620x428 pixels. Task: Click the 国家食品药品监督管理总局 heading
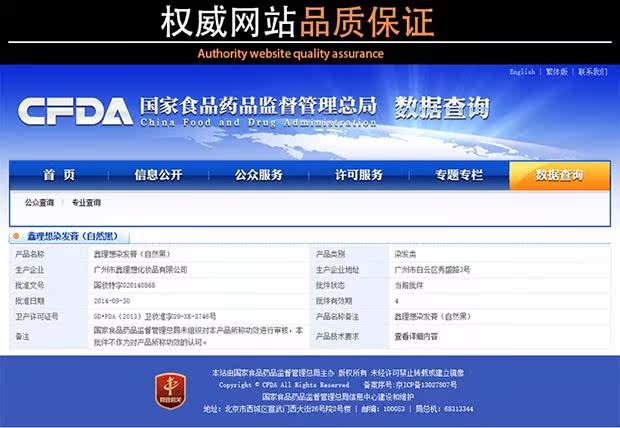tap(258, 106)
